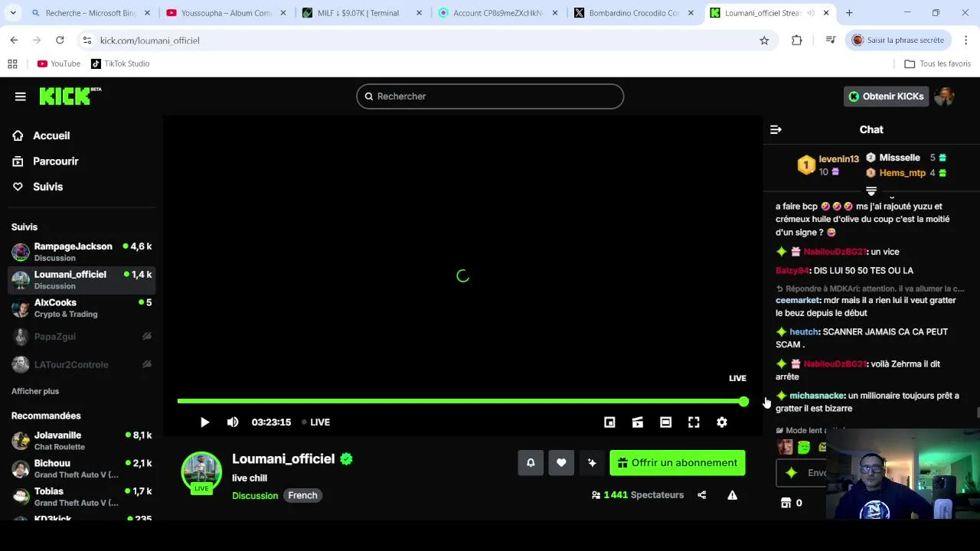This screenshot has height=551, width=980.
Task: Click Loumani_officiel streamer avatar
Action: pyautogui.click(x=201, y=472)
